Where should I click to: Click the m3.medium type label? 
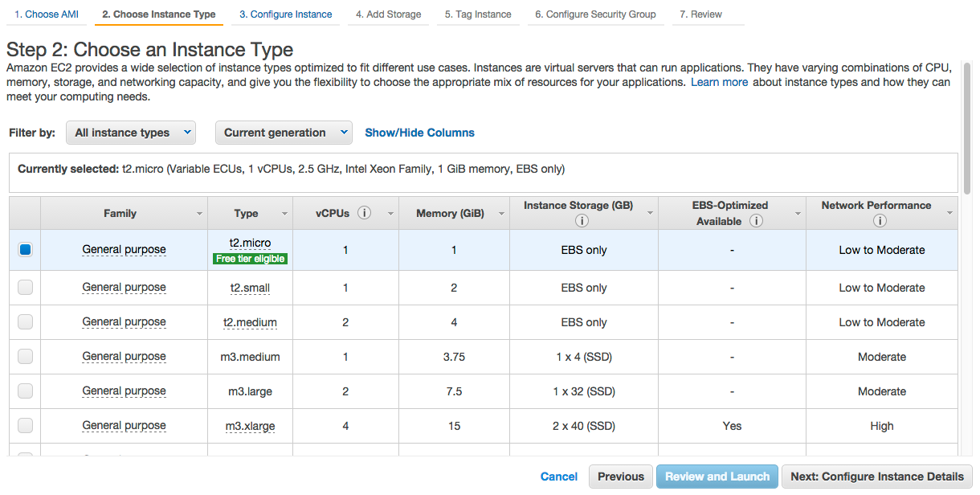pyautogui.click(x=250, y=357)
